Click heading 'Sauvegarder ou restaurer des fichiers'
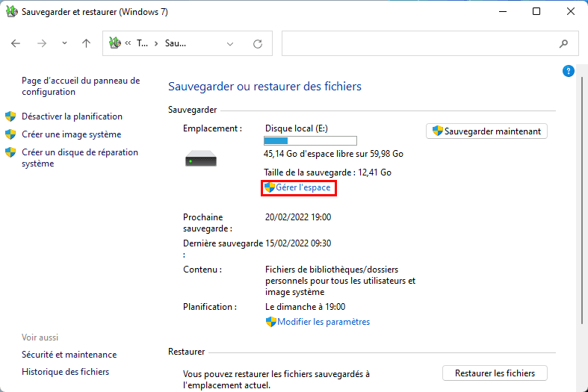This screenshot has height=392, width=588. (264, 87)
